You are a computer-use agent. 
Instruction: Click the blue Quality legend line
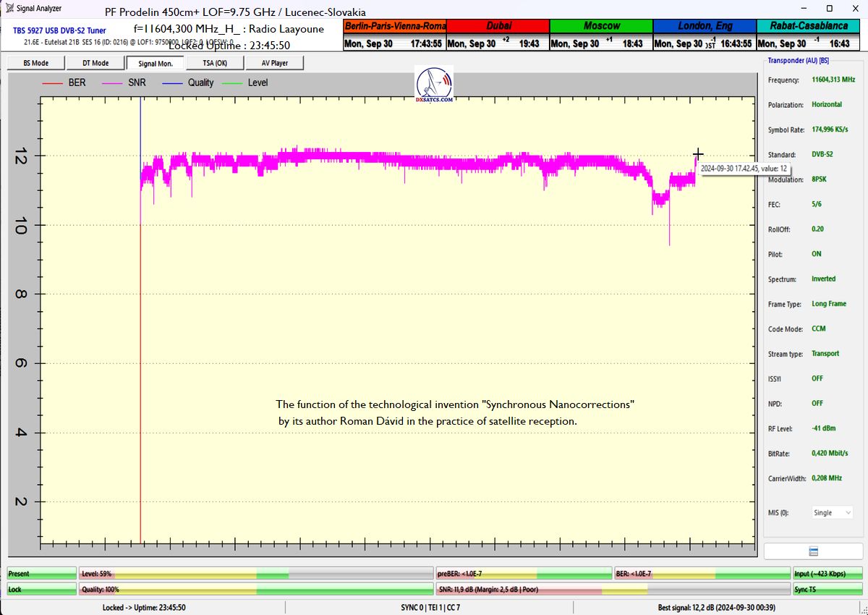click(172, 82)
